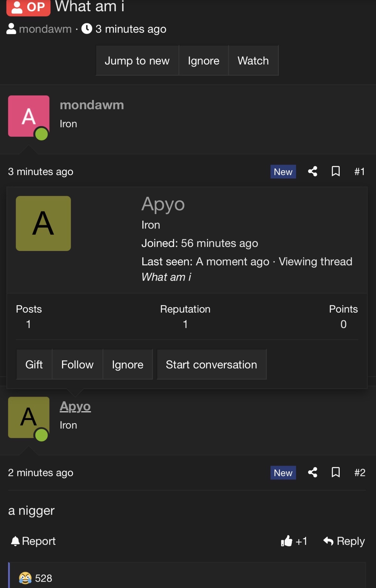Screen dimensions: 376x588
Task: Send a Gift to Apyo
Action: (x=34, y=365)
